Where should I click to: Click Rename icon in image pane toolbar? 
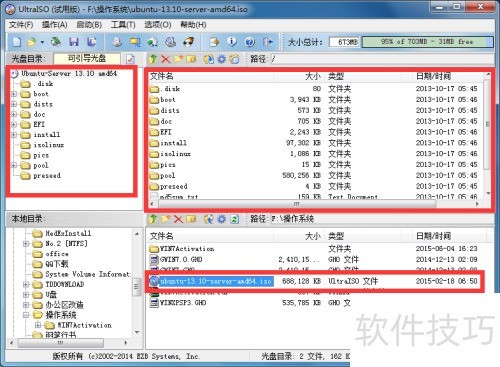tap(191, 59)
